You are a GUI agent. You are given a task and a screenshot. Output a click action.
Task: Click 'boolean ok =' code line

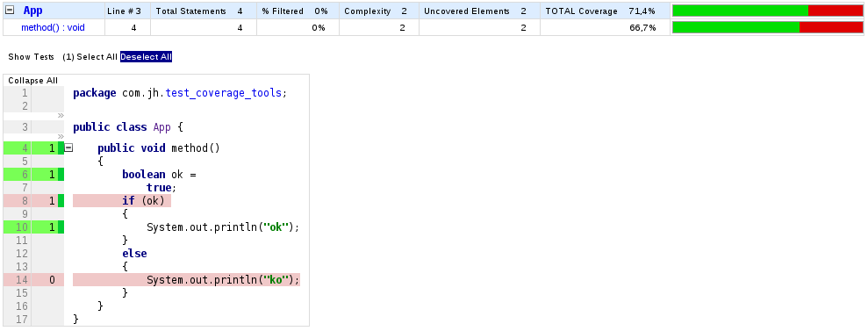click(160, 175)
